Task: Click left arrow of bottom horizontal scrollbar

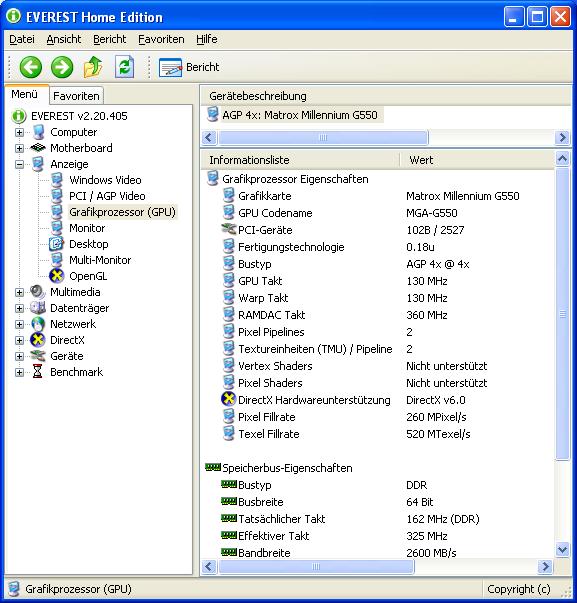Action: [209, 566]
